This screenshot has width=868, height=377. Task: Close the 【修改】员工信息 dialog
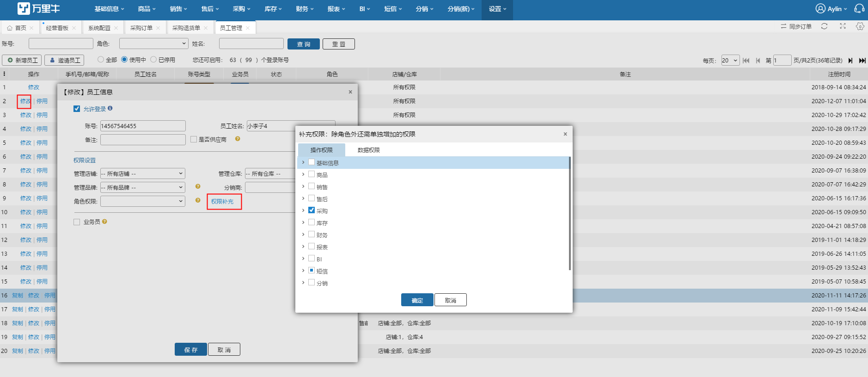point(350,92)
